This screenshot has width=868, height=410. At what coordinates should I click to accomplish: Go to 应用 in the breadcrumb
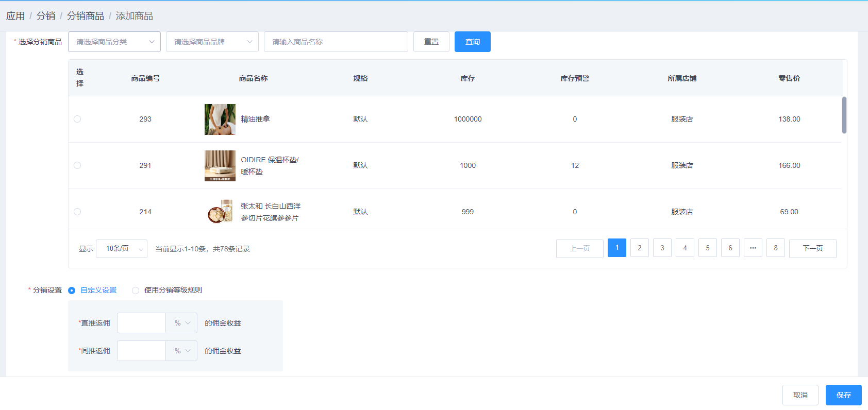[15, 16]
